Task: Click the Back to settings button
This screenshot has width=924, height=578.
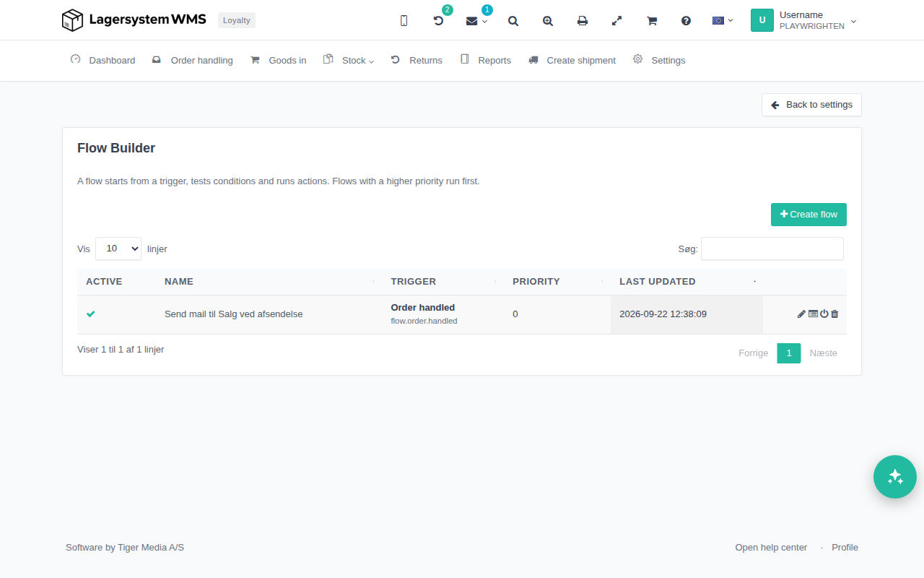Action: [811, 105]
